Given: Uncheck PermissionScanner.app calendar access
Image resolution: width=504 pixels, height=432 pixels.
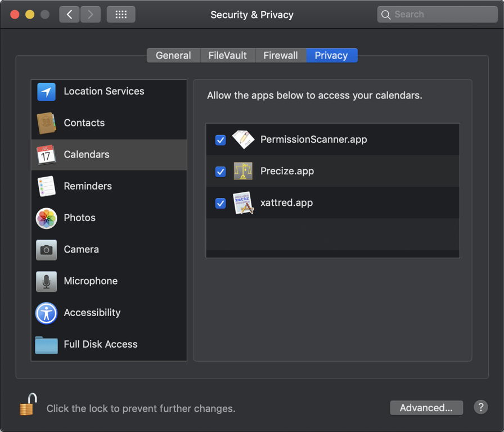Looking at the screenshot, I should (x=220, y=140).
